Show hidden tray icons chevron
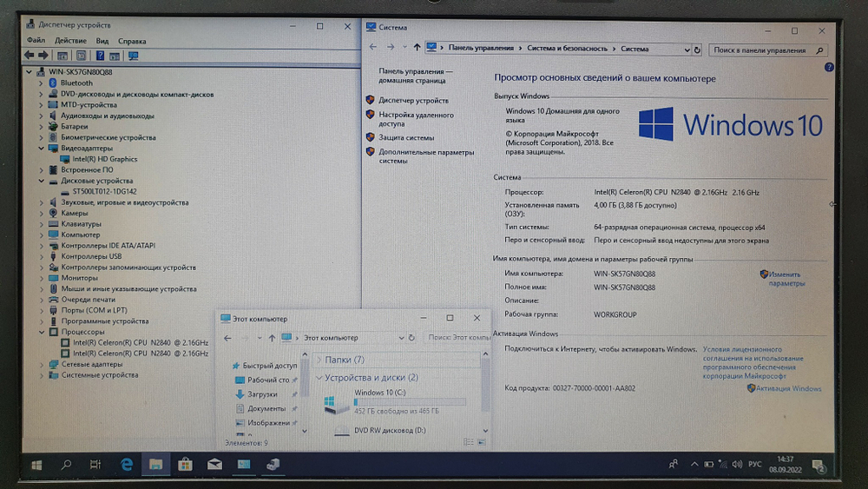The height and width of the screenshot is (489, 868). tap(694, 465)
